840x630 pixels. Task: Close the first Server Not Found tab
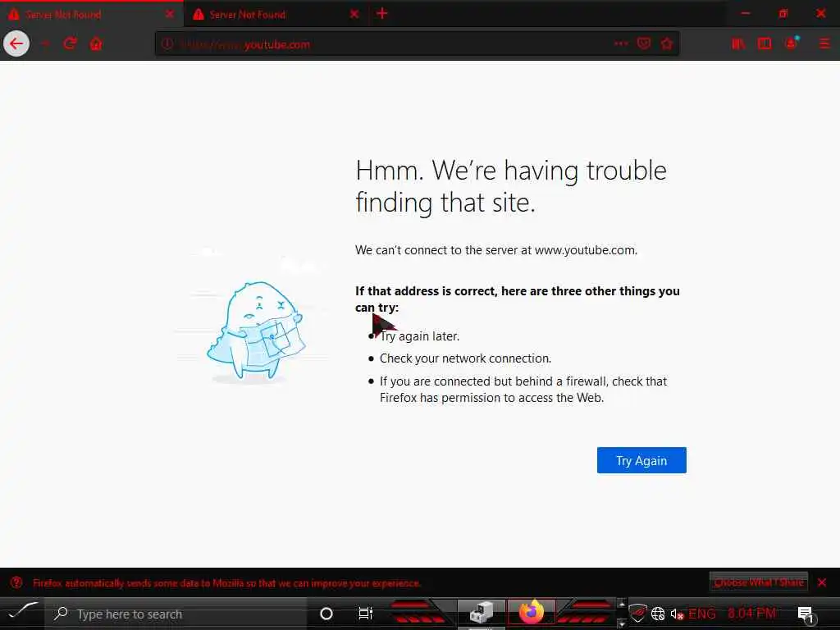[169, 14]
